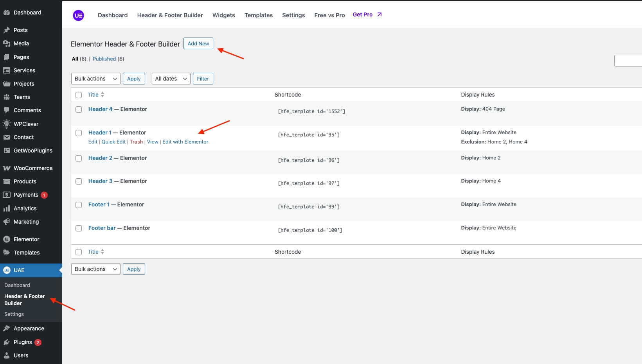Image resolution: width=642 pixels, height=364 pixels.
Task: Click the Marketing megaphone icon
Action: coord(7,222)
